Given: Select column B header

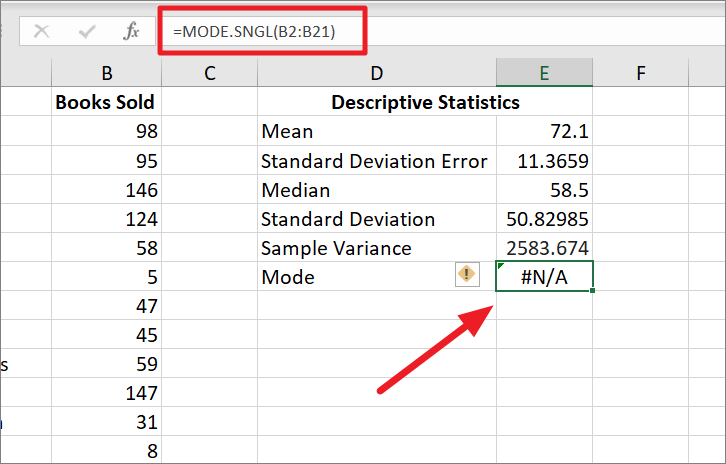Looking at the screenshot, I should tap(106, 73).
